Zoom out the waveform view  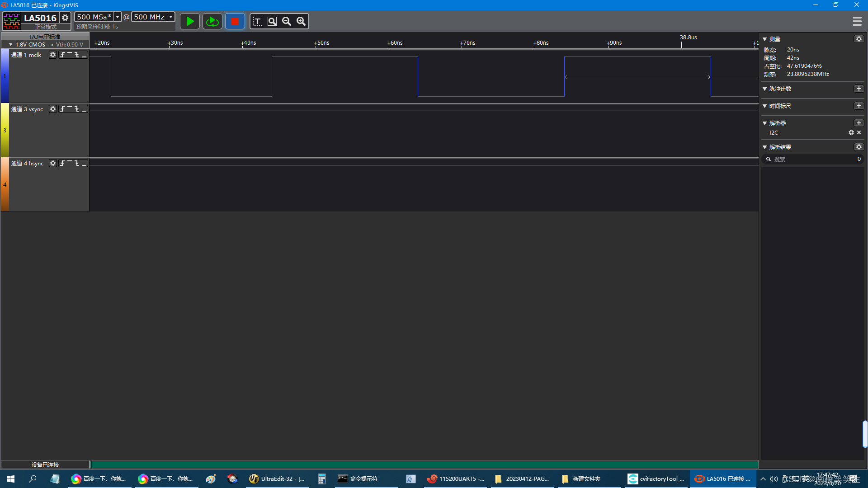pyautogui.click(x=287, y=21)
